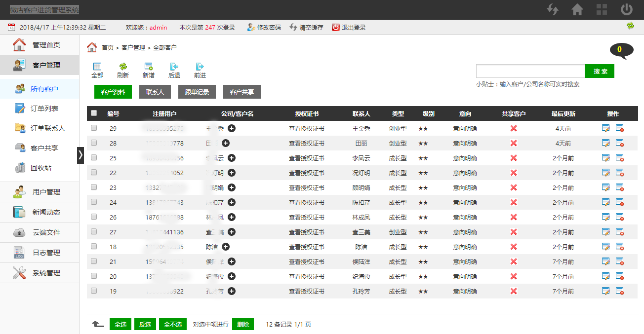Image resolution: width=644 pixels, height=334 pixels.
Task: Click the delete icon in the 田丽 row
Action: (x=620, y=143)
